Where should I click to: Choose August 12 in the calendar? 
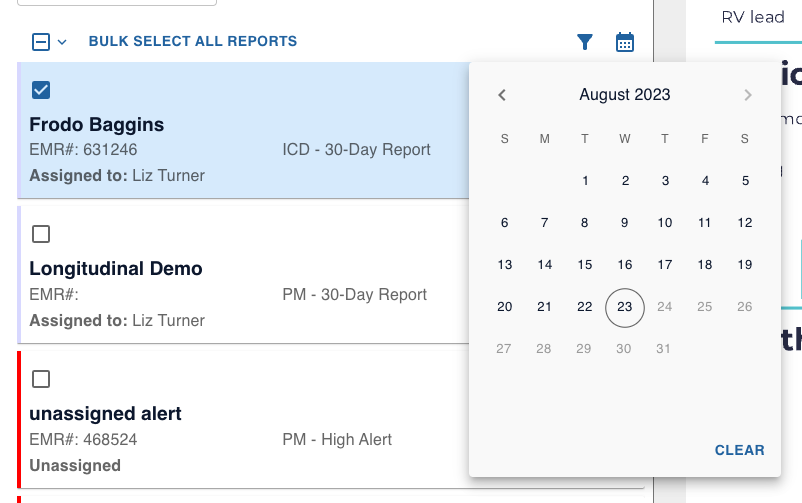point(745,223)
